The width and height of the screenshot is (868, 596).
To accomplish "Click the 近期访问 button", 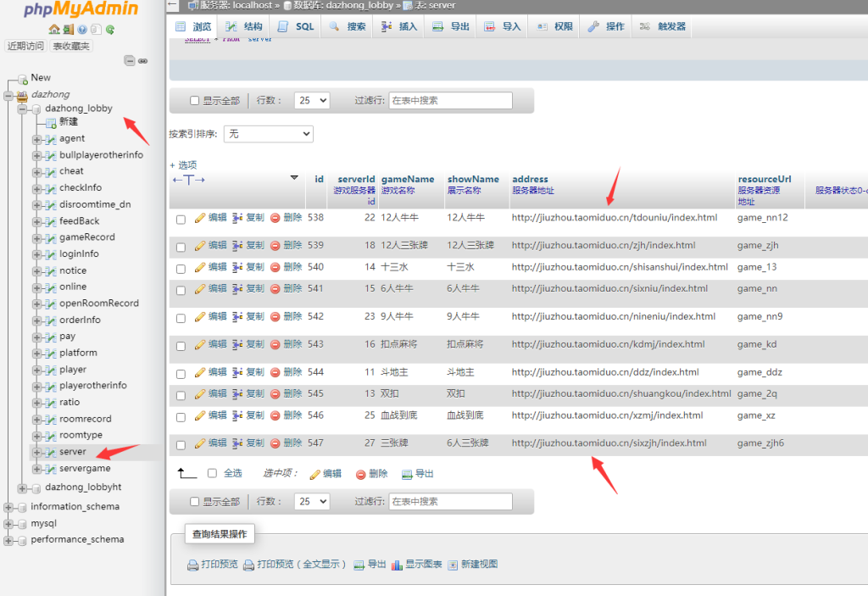I will pos(25,46).
